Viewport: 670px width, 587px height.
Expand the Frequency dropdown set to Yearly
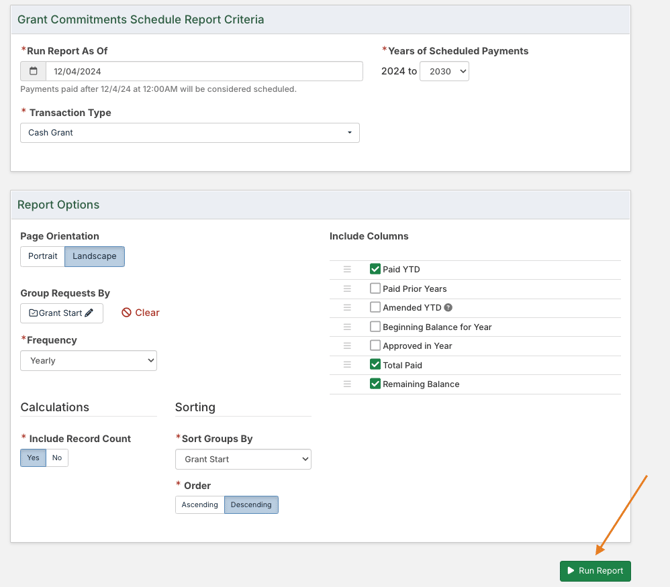coord(88,360)
